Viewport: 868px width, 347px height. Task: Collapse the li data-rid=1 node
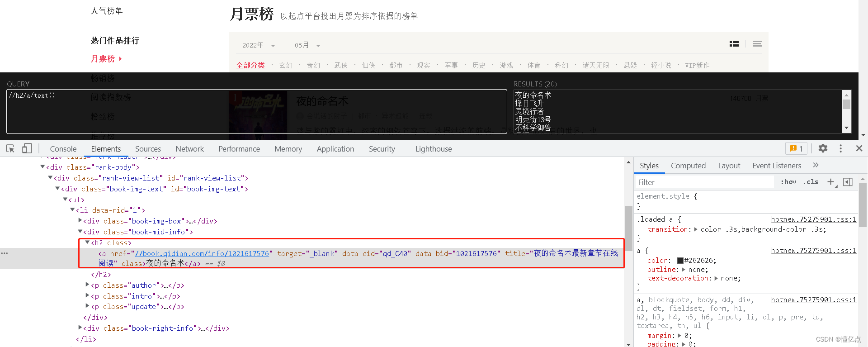72,210
